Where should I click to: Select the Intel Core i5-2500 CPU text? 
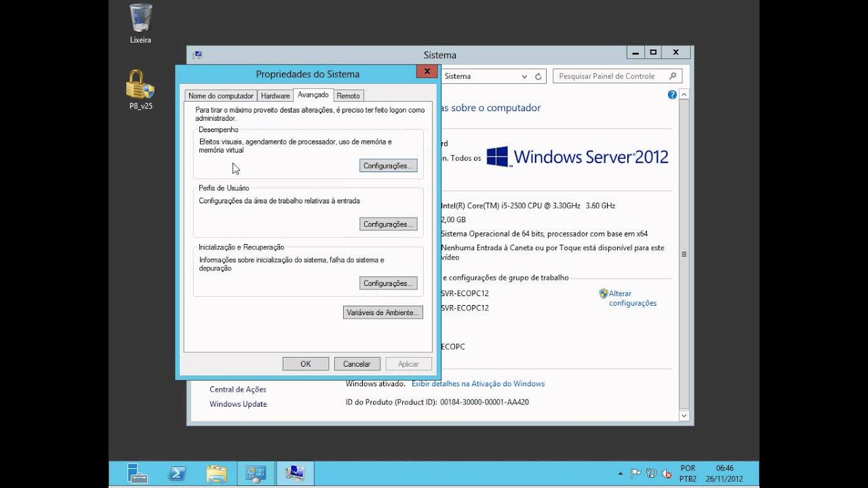pyautogui.click(x=528, y=205)
